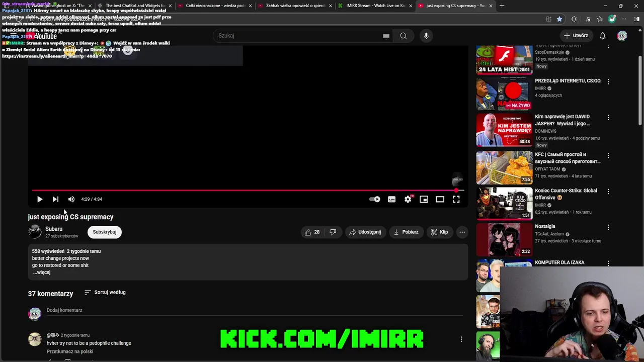
Task: Open Kim naprawdę jest DAWID JASPER thumbnail
Action: pos(504,130)
